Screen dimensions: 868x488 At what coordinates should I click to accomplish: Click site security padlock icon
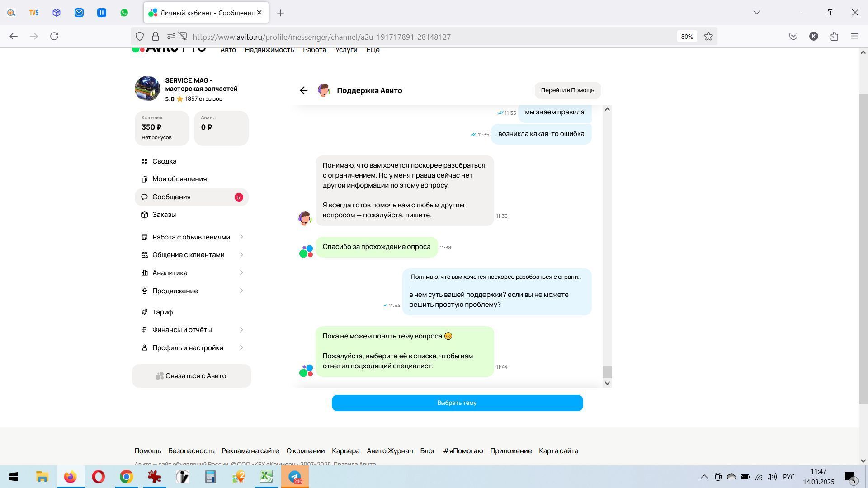[155, 37]
